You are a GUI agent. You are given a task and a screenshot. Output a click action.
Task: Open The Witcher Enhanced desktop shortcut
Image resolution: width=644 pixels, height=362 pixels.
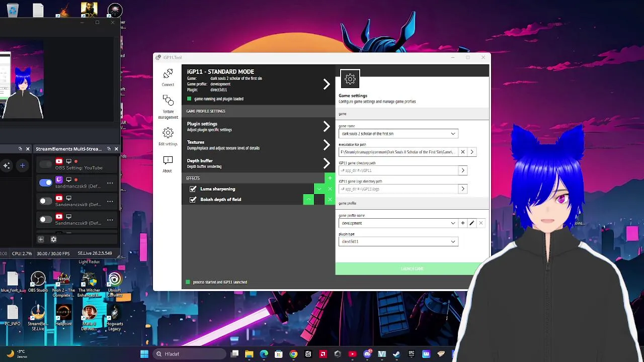(x=89, y=284)
